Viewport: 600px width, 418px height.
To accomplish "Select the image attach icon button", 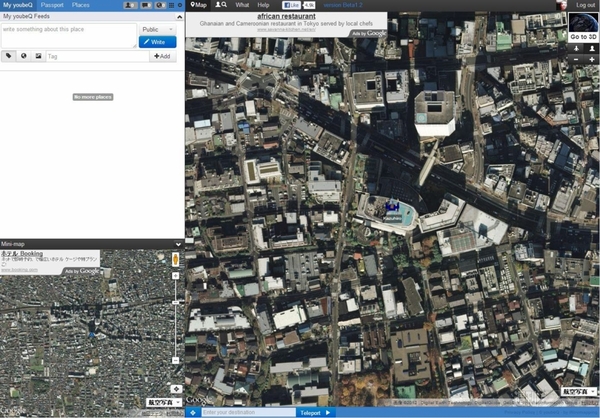I will [38, 56].
